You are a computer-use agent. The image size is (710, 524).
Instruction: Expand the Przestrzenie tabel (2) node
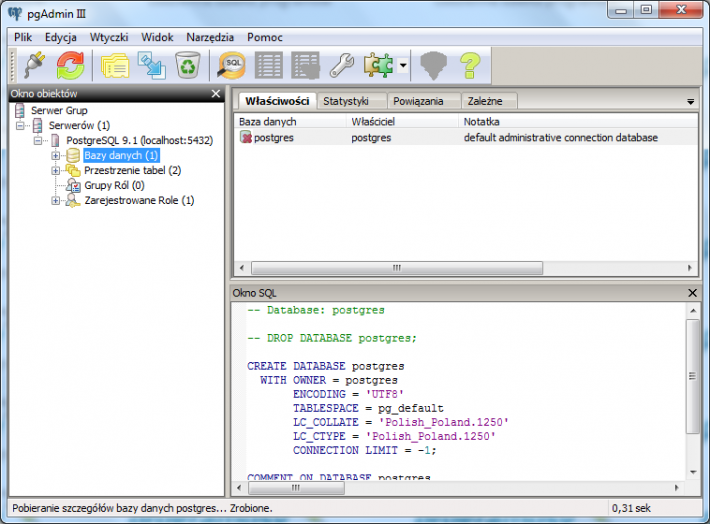click(55, 171)
